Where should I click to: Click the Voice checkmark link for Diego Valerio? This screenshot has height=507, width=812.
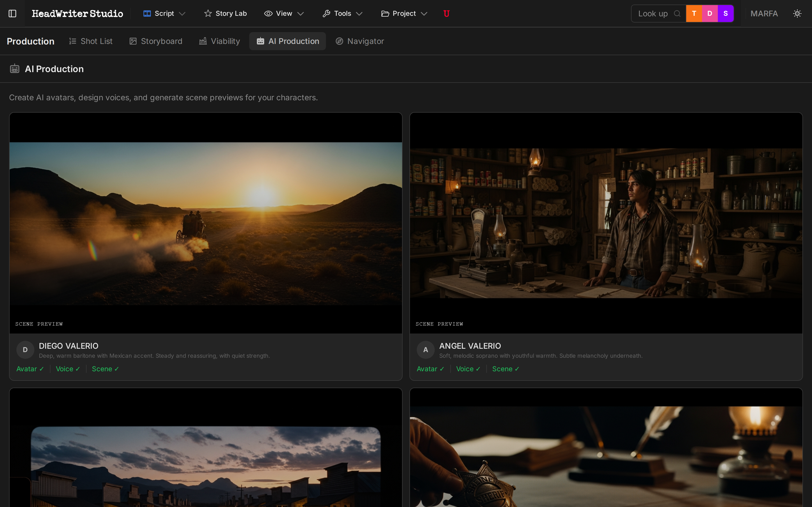(x=67, y=368)
